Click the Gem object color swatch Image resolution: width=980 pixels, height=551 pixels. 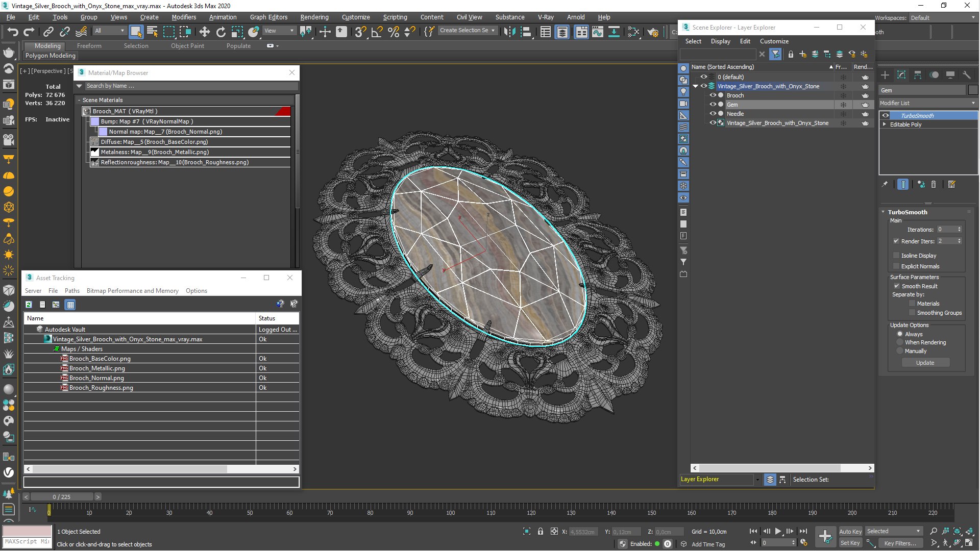coord(973,90)
